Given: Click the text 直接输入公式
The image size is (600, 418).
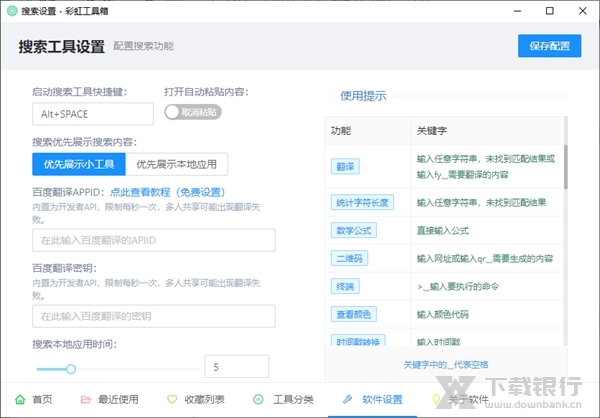Looking at the screenshot, I should 442,230.
